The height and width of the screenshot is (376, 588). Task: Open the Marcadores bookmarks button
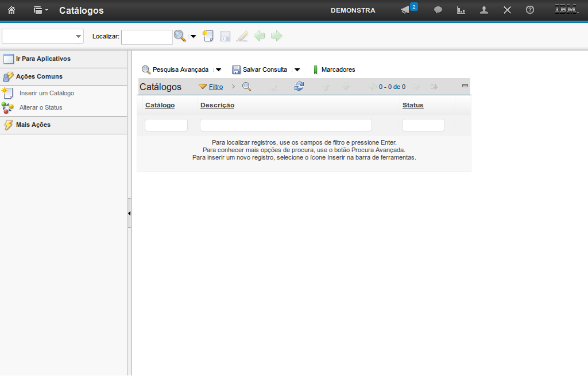tap(338, 69)
